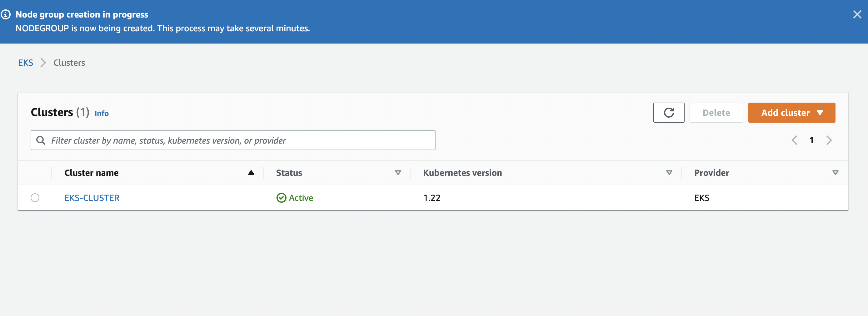Viewport: 868px width, 316px height.
Task: Click 'Node group creation in progress' title
Action: click(82, 14)
